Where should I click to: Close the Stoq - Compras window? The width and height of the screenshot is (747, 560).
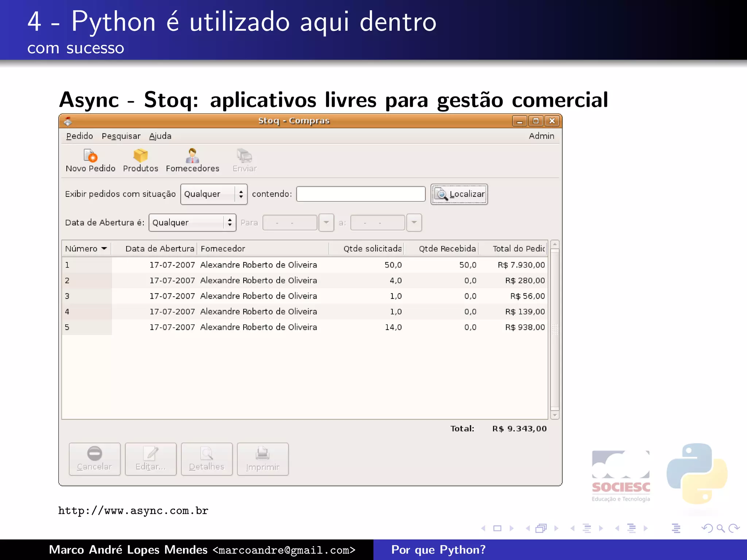(x=552, y=121)
